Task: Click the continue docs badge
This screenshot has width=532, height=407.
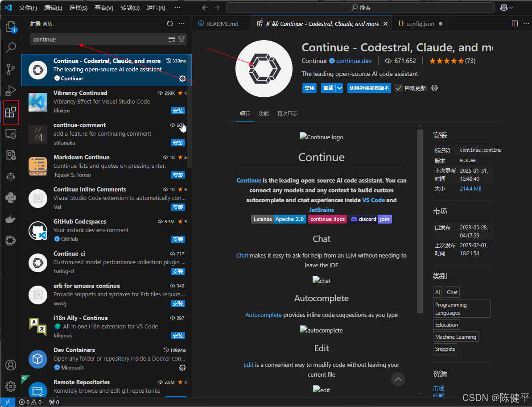Action: (327, 219)
